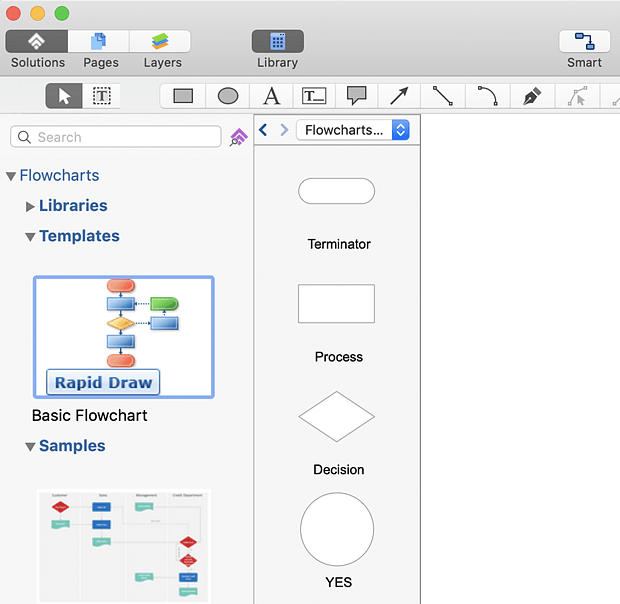Go back to previous library
This screenshot has height=604, width=620.
coord(263,130)
